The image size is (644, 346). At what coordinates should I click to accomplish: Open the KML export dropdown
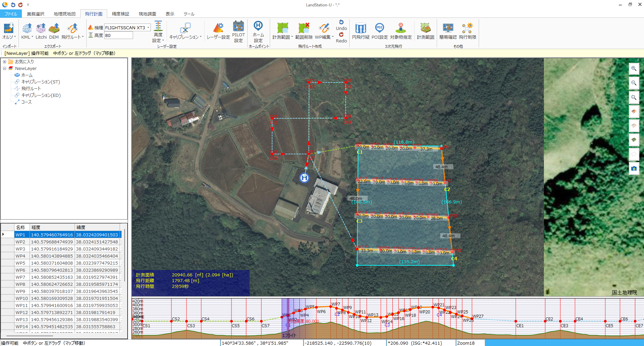pyautogui.click(x=32, y=37)
